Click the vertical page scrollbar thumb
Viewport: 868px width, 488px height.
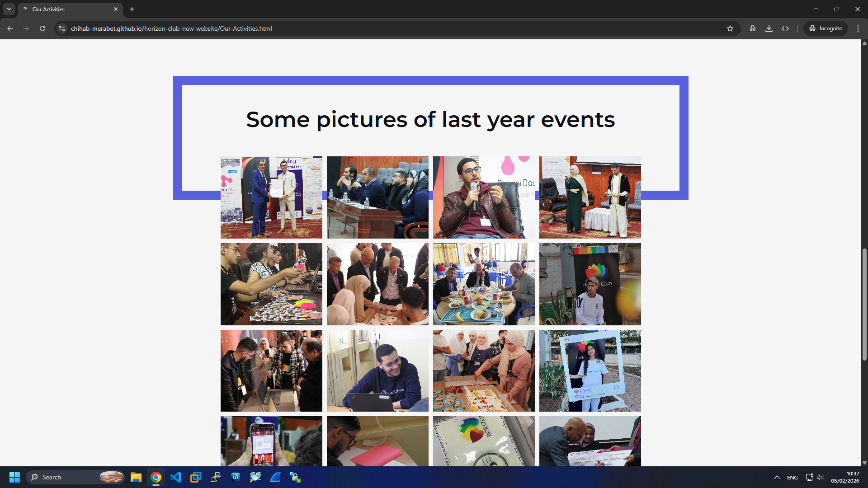[x=864, y=304]
